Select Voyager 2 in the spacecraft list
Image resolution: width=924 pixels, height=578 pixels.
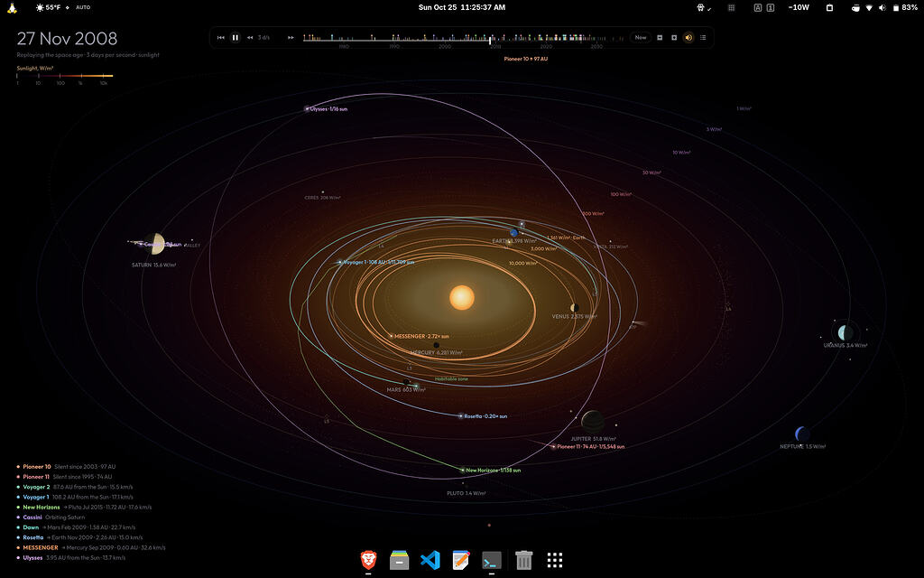point(75,487)
